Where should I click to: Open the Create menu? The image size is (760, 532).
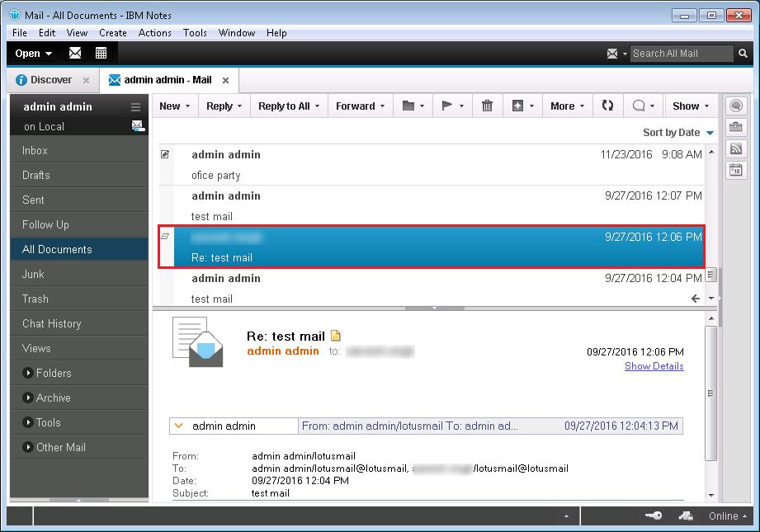click(x=113, y=33)
